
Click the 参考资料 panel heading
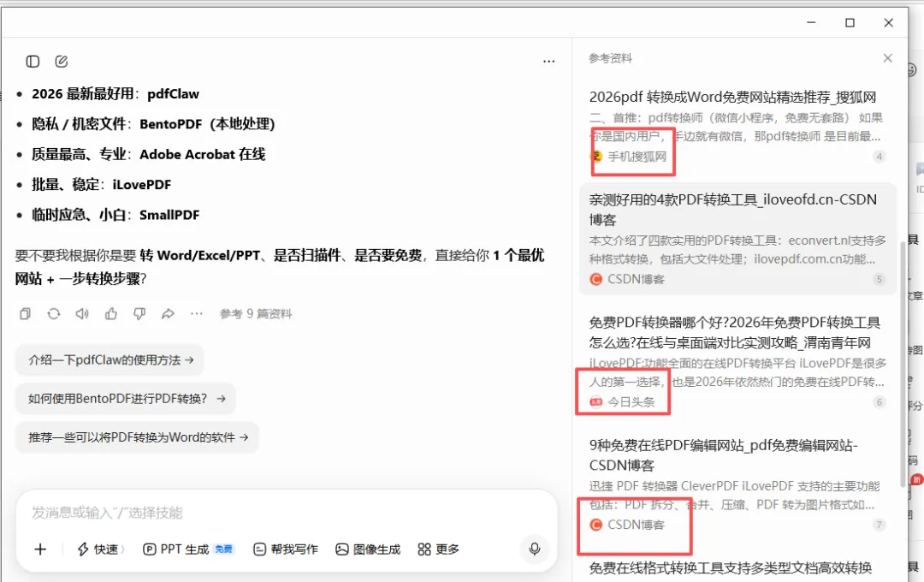point(610,58)
